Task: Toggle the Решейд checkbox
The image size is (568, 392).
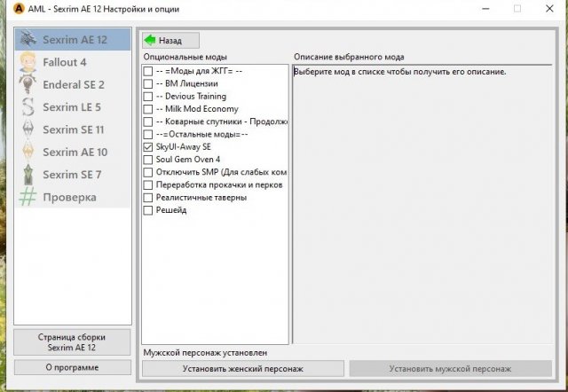Action: (147, 210)
